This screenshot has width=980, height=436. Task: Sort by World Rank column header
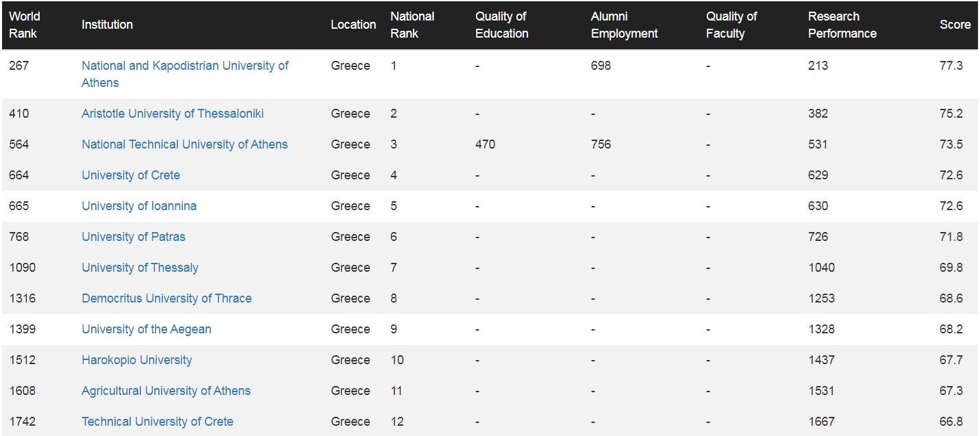[25, 25]
